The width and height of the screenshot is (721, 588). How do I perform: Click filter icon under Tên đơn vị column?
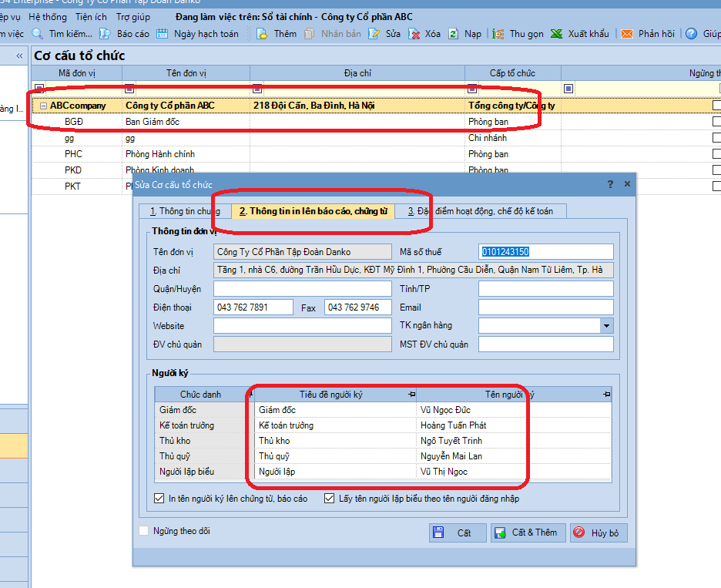pos(129,89)
